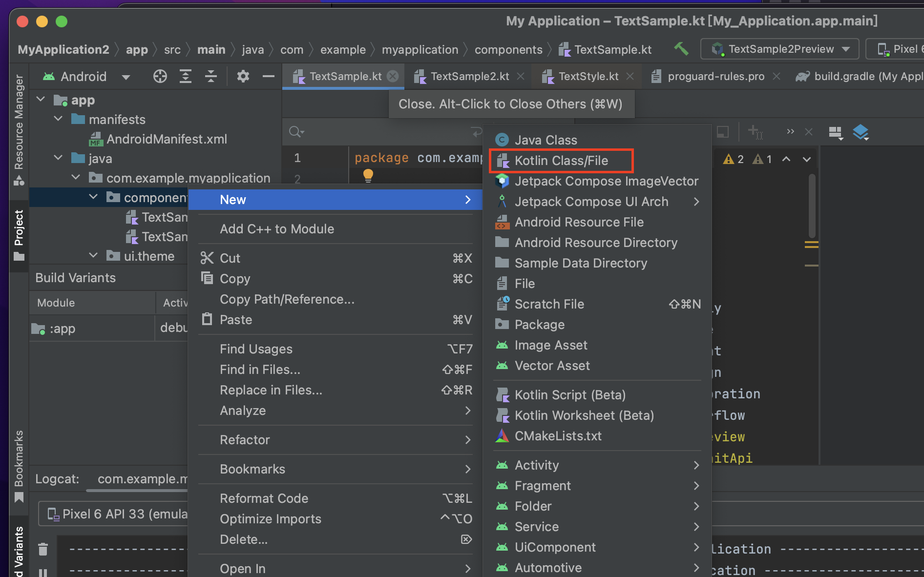
Task: Collapse com.example.myapplication package node
Action: pyautogui.click(x=76, y=178)
